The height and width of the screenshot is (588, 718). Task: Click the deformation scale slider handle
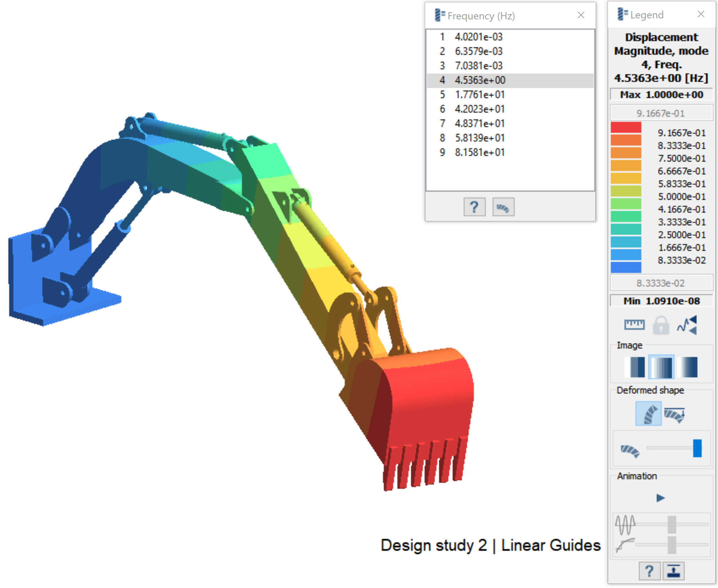click(x=697, y=448)
